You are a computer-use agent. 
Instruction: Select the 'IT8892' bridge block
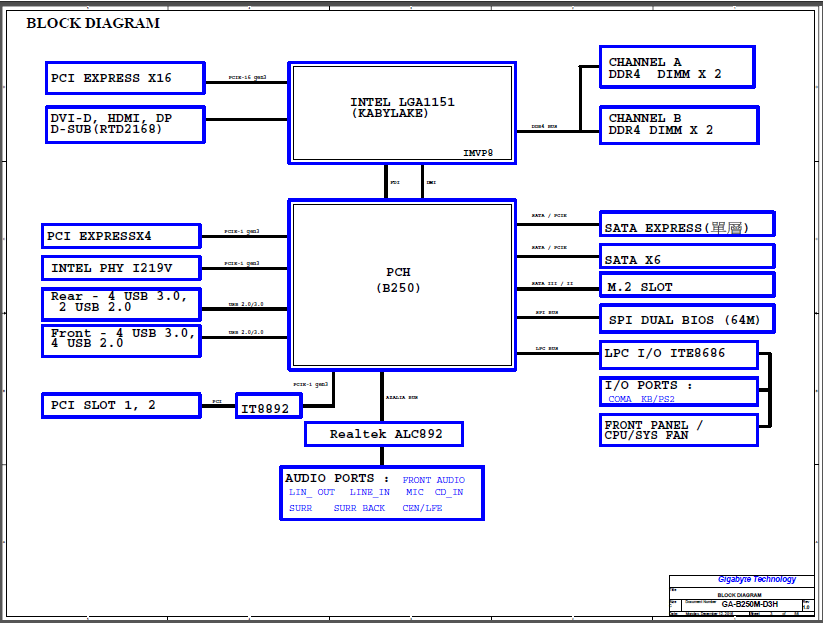[269, 406]
